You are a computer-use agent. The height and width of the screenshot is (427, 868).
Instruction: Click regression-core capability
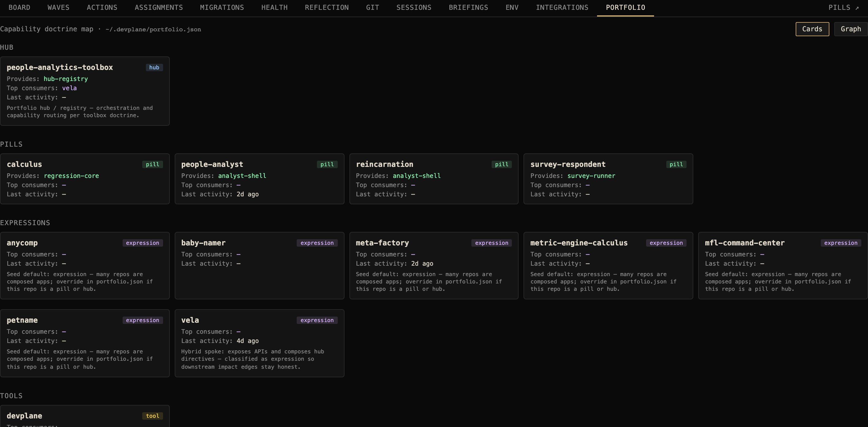click(71, 176)
